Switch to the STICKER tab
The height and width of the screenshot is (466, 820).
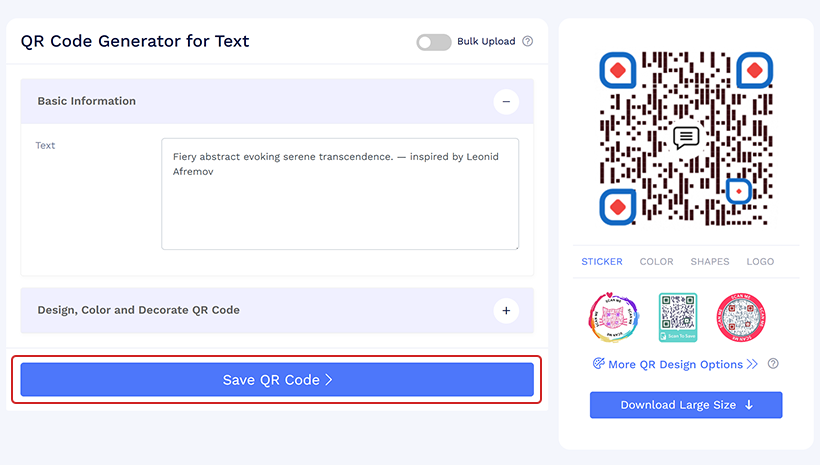(x=602, y=262)
